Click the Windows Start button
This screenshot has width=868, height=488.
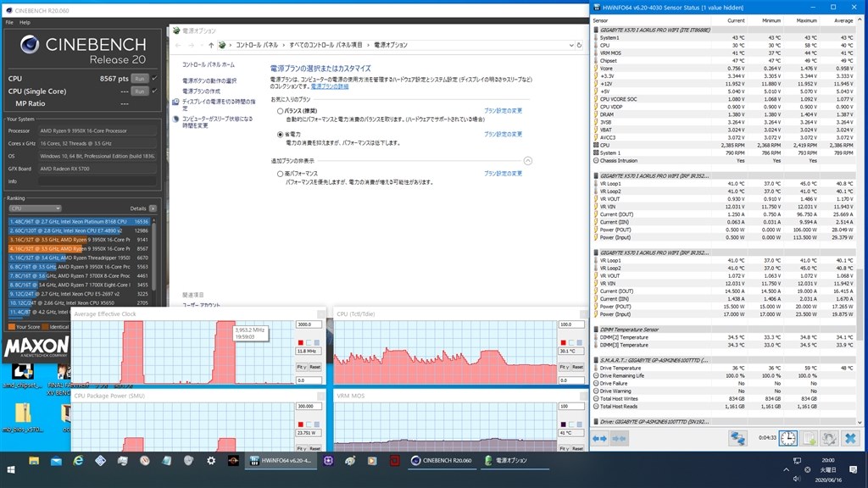click(10, 469)
